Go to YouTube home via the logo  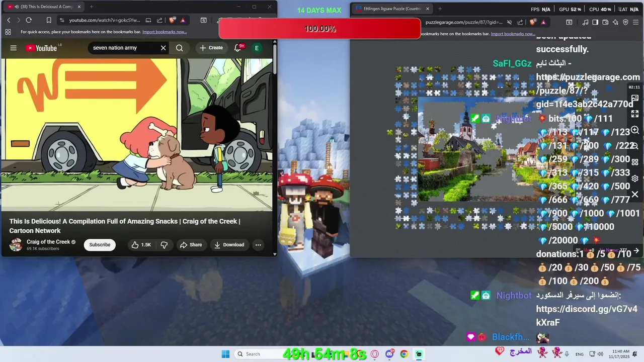41,48
